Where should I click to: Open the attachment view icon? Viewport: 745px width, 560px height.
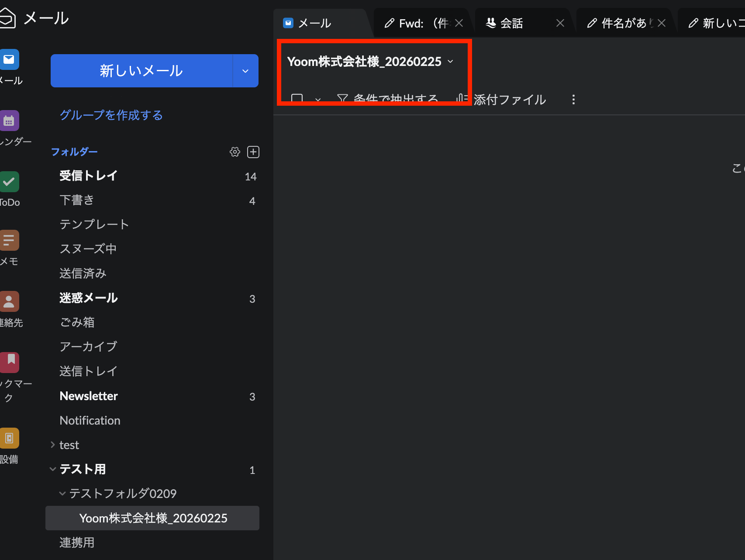462,99
